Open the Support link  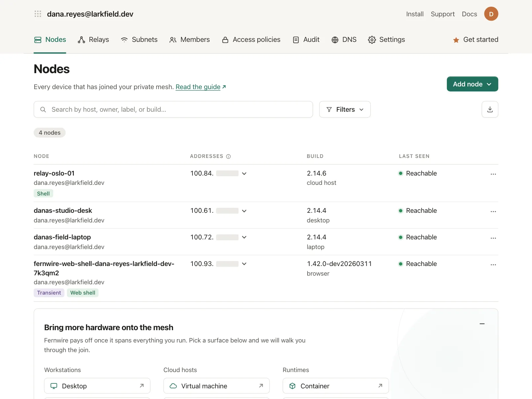(x=443, y=14)
